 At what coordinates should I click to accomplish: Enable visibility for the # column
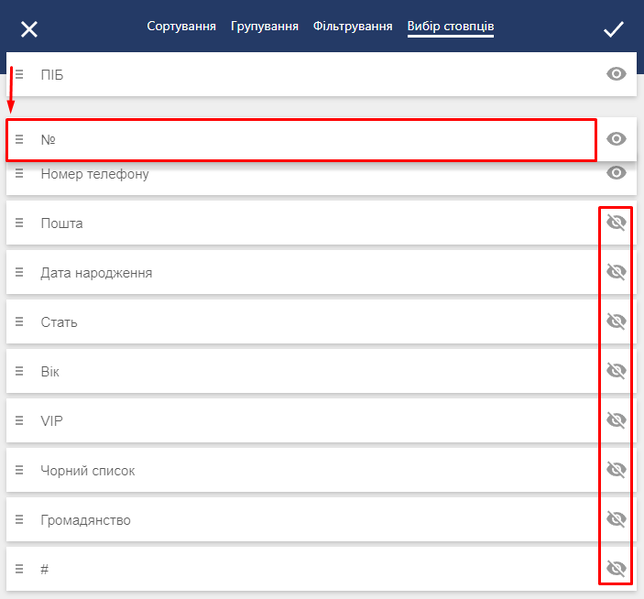pos(616,568)
